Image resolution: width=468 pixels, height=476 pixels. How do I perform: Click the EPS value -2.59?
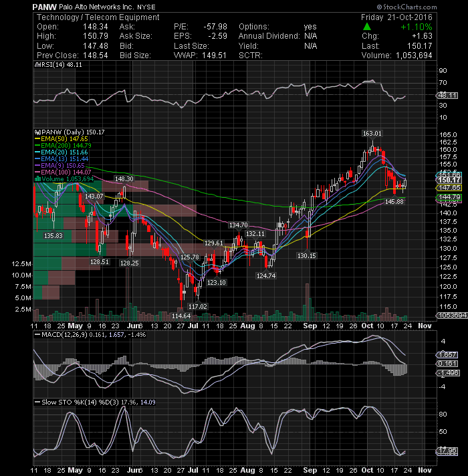tap(217, 36)
